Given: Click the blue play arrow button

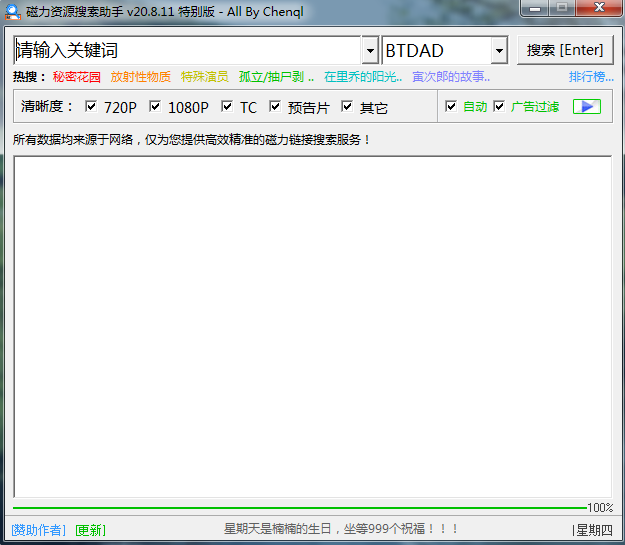Looking at the screenshot, I should (586, 106).
